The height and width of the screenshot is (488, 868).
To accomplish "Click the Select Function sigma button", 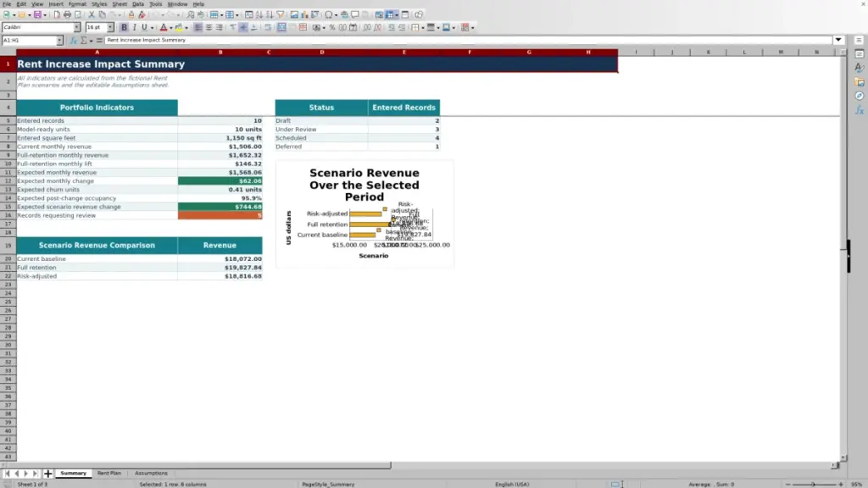I will (x=84, y=41).
